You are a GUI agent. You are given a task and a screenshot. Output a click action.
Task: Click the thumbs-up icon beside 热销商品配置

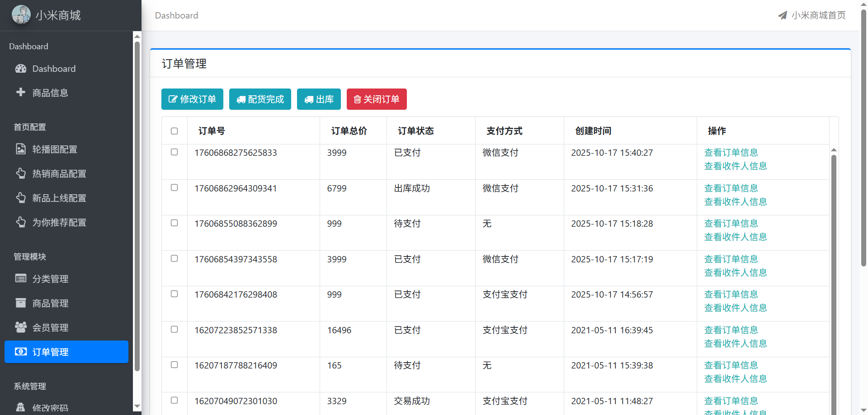21,173
